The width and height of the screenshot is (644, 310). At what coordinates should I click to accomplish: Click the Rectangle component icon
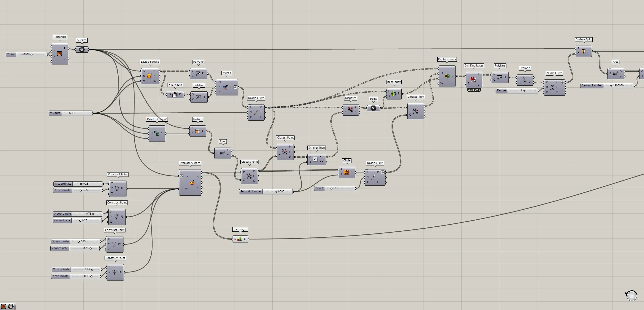pyautogui.click(x=59, y=54)
